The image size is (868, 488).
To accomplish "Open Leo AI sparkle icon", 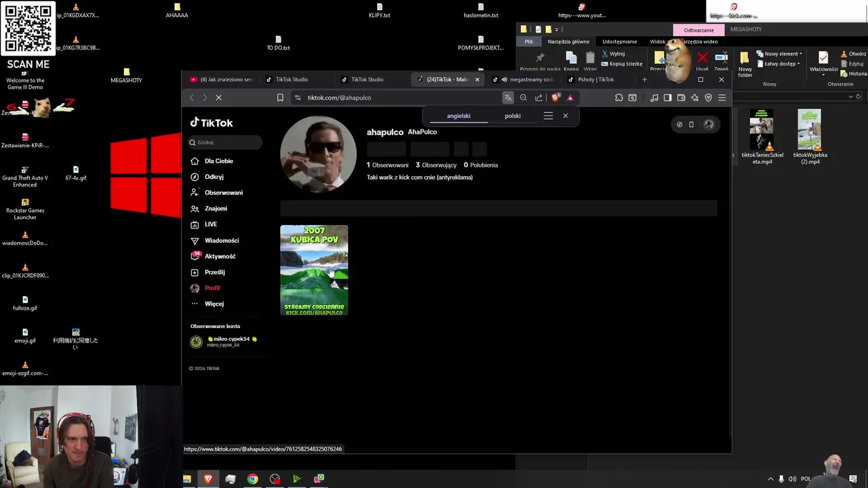I will [694, 98].
